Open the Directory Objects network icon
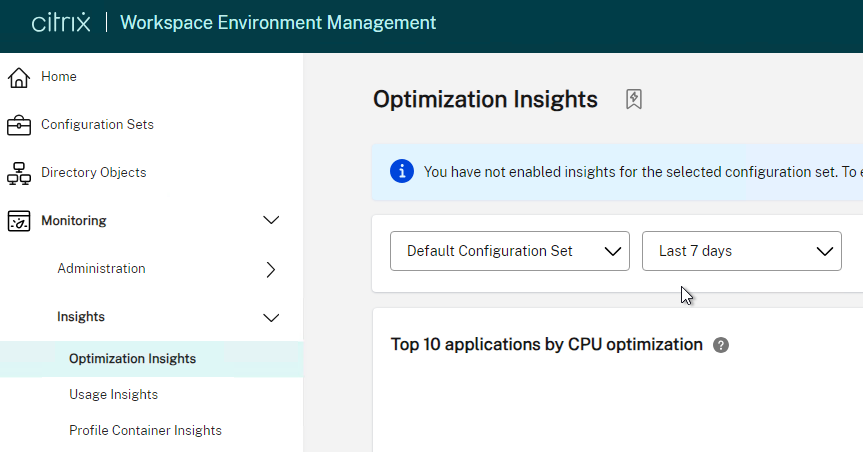This screenshot has height=452, width=863. (x=19, y=173)
